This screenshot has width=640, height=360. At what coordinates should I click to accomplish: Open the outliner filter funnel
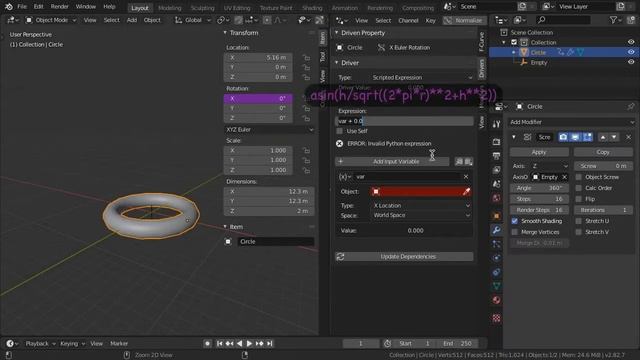[613, 20]
